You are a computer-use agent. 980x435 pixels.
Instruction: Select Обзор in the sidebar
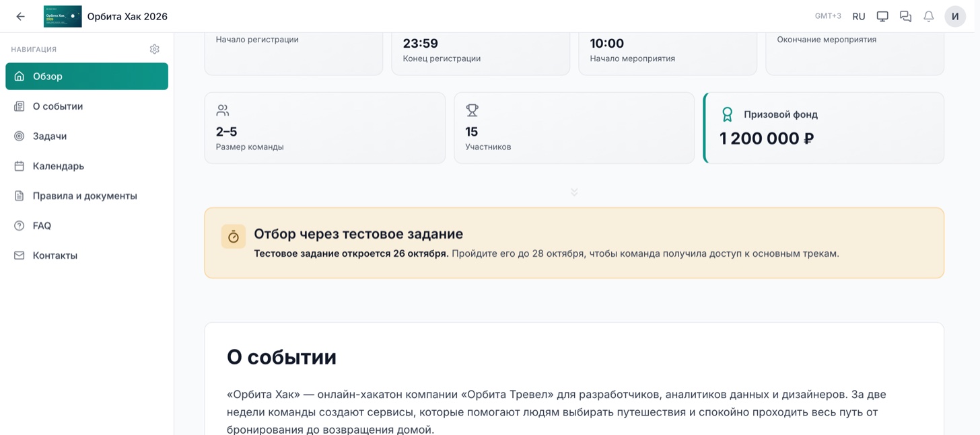tap(87, 76)
